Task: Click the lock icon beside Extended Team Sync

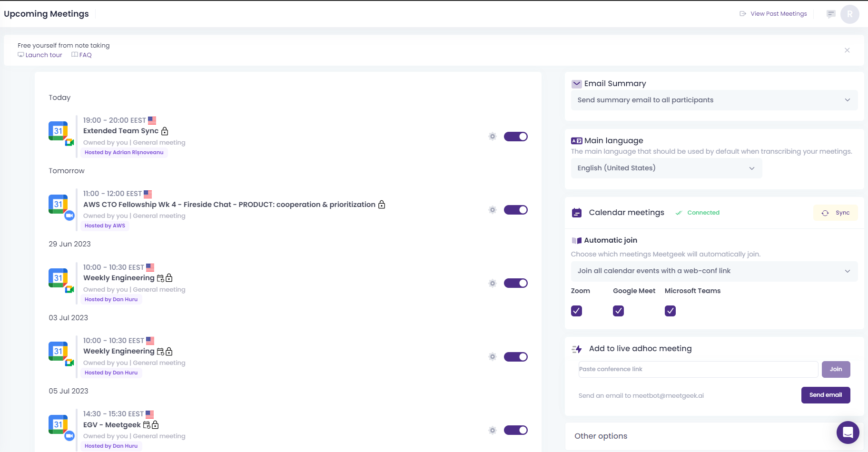Action: (x=165, y=131)
